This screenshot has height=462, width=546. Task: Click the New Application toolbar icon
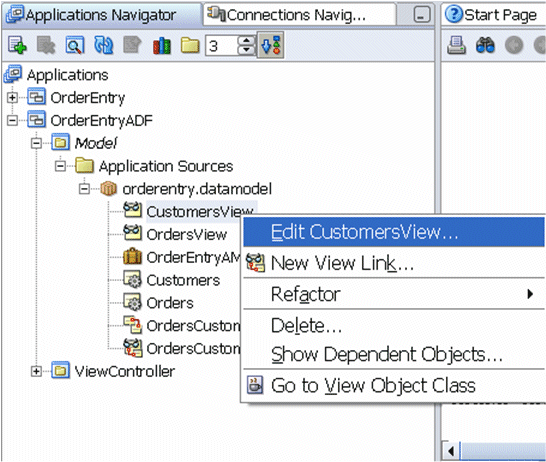tap(17, 45)
